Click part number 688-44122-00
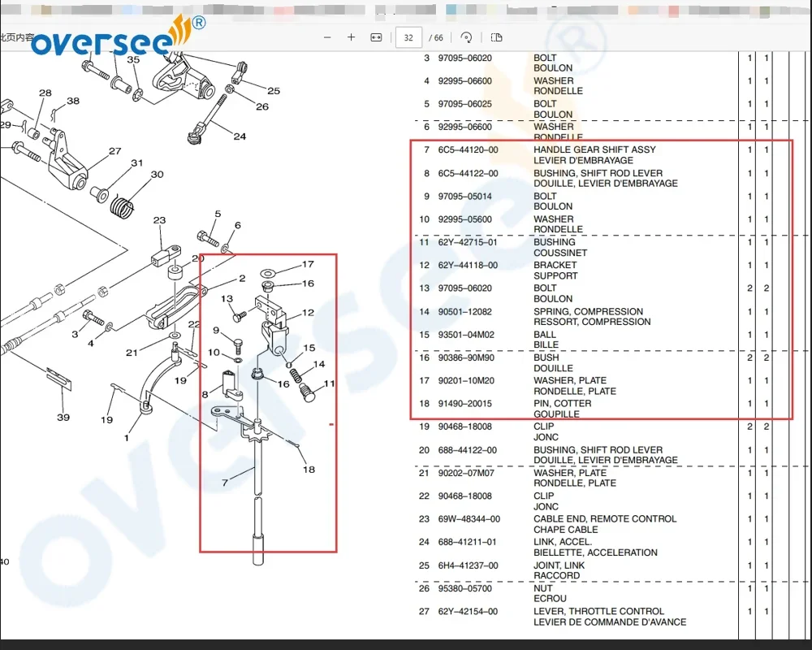 467,450
